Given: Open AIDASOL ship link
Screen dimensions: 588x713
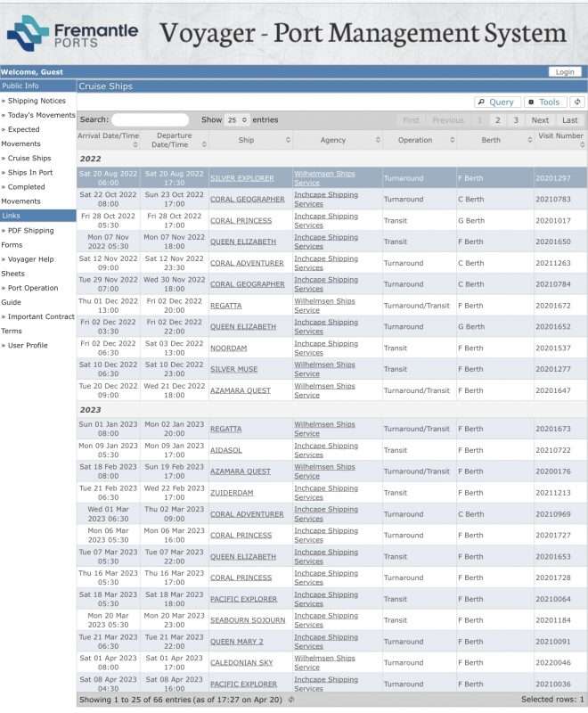Looking at the screenshot, I should click(225, 450).
